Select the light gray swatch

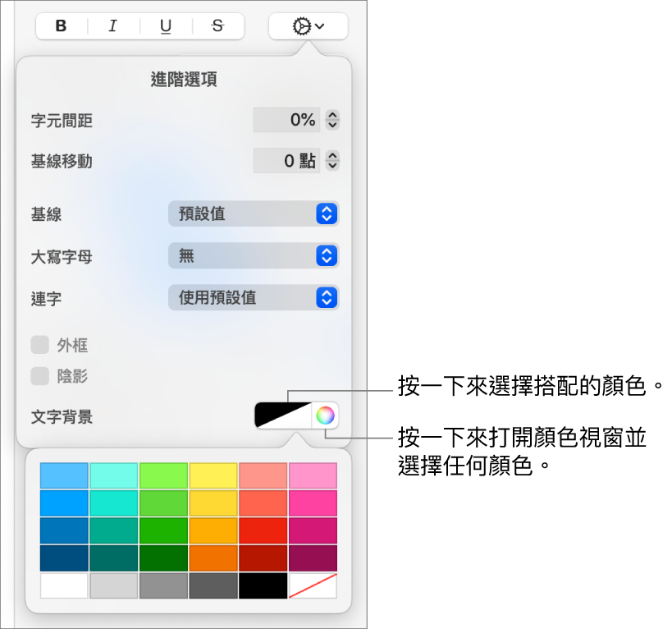coord(114,585)
